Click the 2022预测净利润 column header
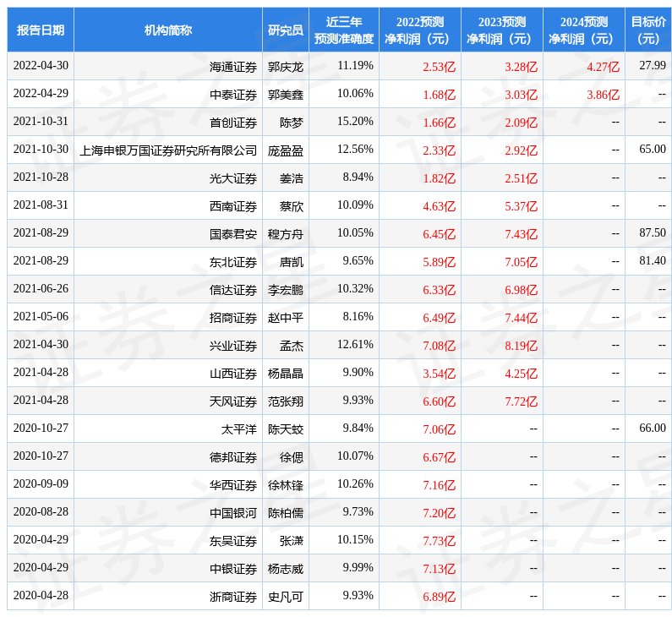 [419, 30]
